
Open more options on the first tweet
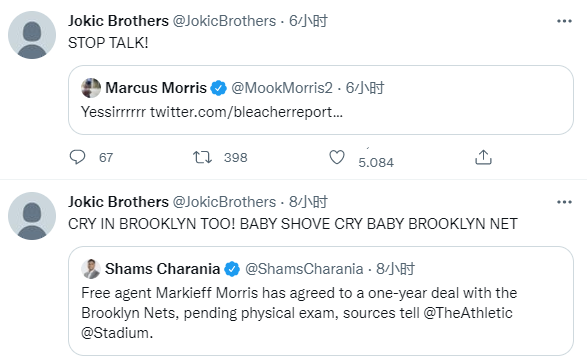tap(564, 21)
